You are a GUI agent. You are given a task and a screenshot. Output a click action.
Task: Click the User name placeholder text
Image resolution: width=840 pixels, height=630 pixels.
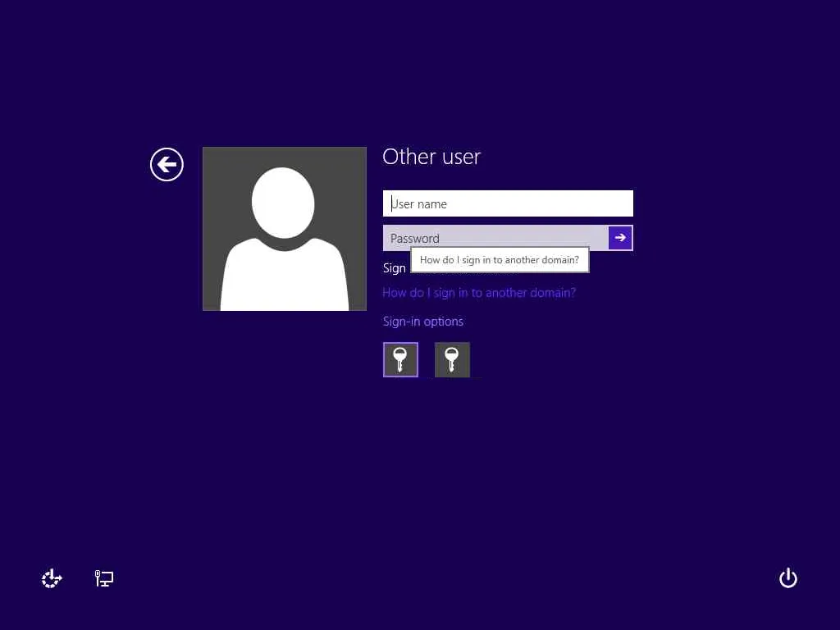(x=419, y=204)
